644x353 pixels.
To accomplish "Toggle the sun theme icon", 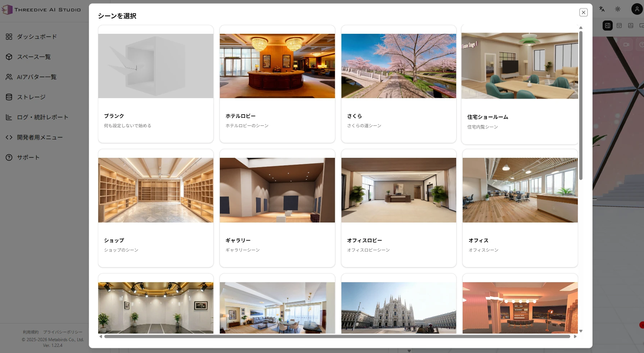I will pos(618,9).
